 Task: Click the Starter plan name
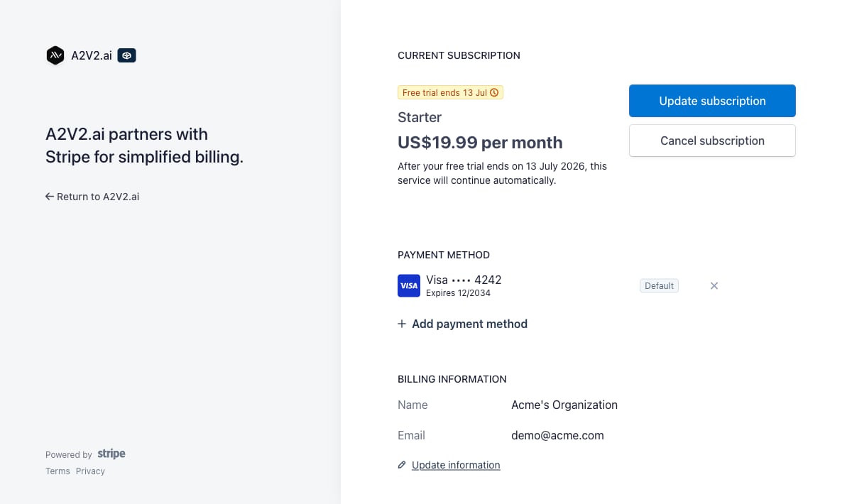click(x=420, y=117)
